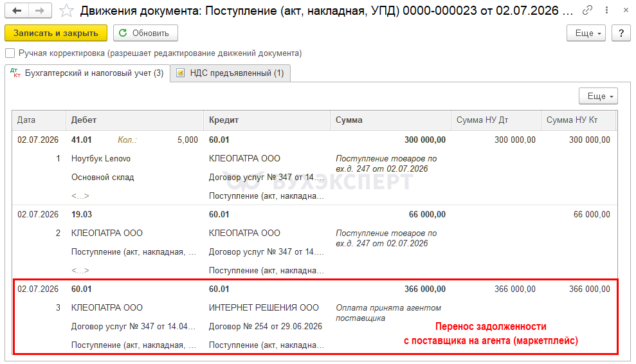Select ИНТЕРНЕТ РЕШЕНИЯ ООО credit cell
The height and width of the screenshot is (364, 636).
pos(264,308)
